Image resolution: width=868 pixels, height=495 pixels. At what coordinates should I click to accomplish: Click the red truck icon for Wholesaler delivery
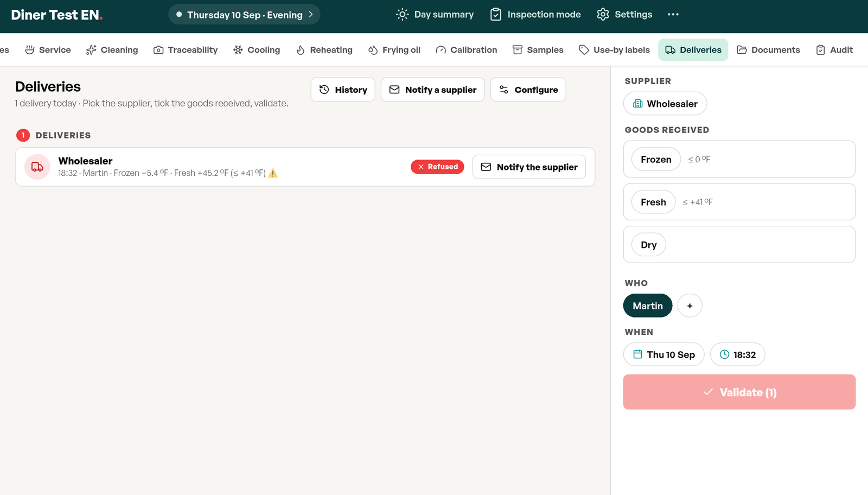[37, 167]
